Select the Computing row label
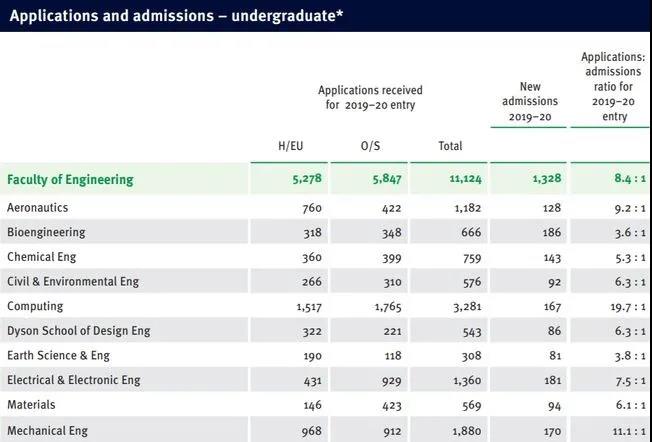 35,306
